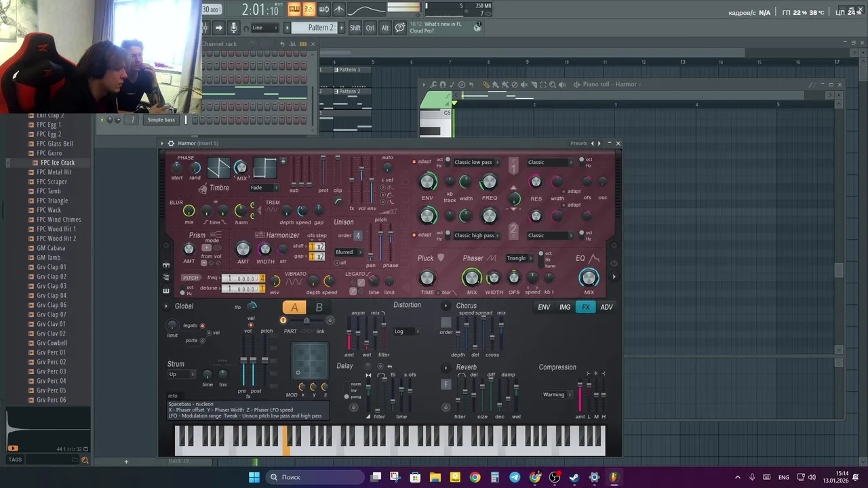Go to next Harmor preset arrow
This screenshot has height=488, width=868.
click(599, 143)
